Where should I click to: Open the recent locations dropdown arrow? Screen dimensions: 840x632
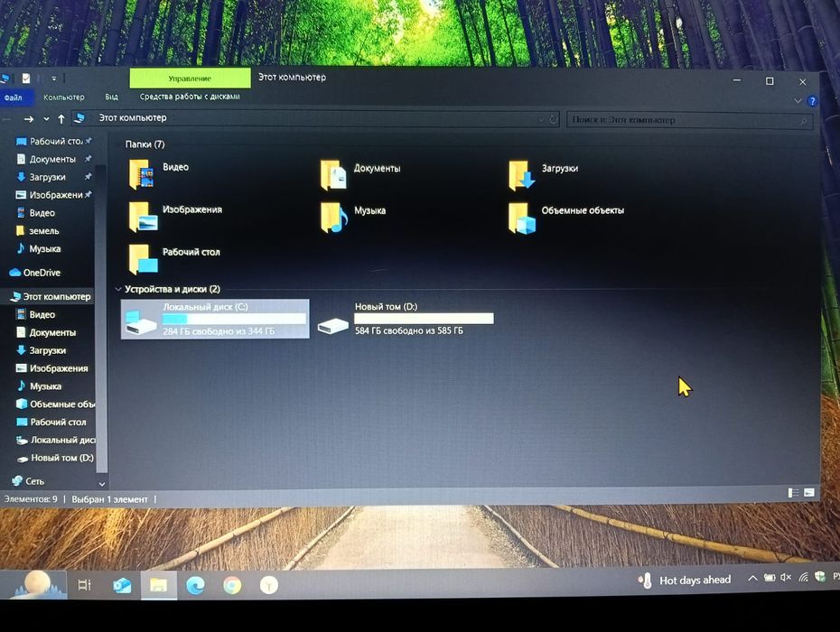click(46, 119)
